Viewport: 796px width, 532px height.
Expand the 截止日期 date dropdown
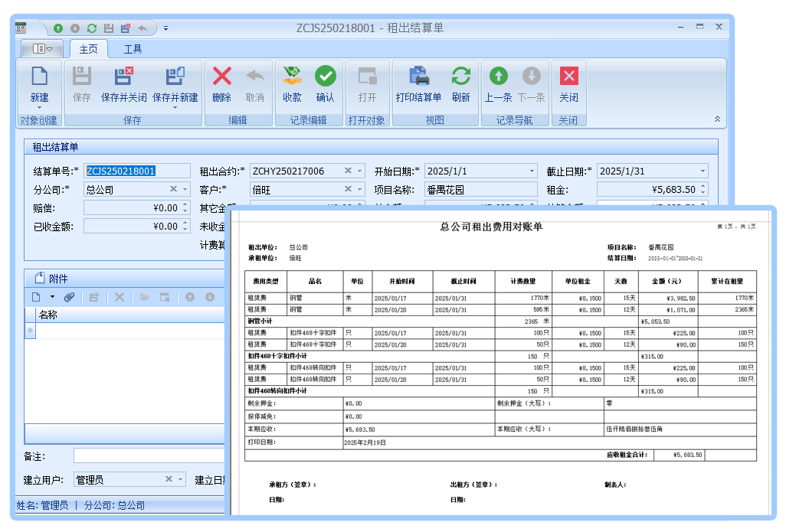[x=702, y=171]
